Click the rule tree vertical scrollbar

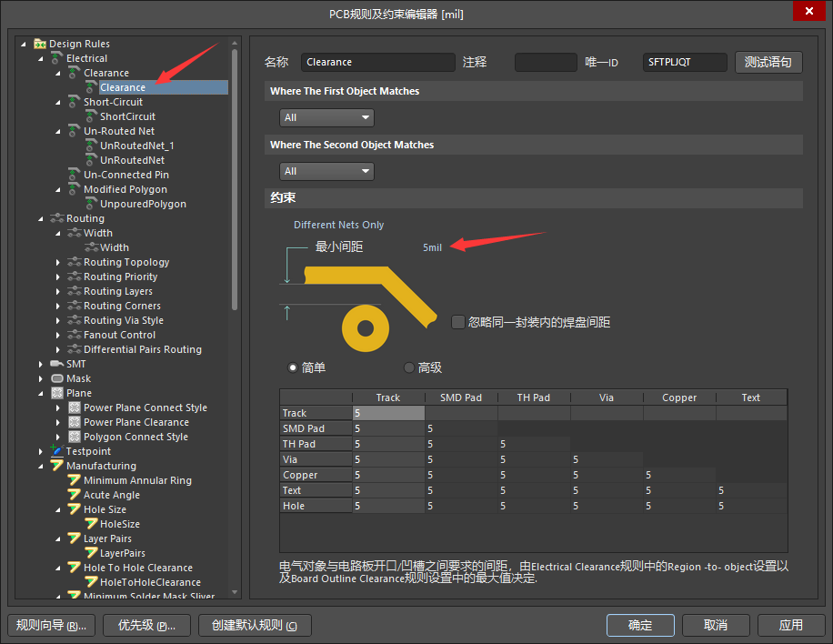point(235,178)
